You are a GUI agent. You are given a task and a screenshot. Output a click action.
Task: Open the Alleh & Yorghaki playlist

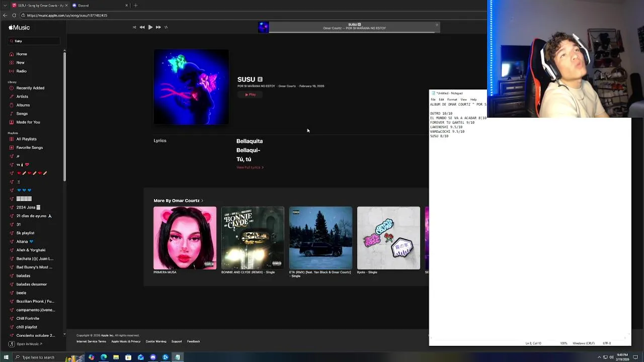pyautogui.click(x=31, y=250)
